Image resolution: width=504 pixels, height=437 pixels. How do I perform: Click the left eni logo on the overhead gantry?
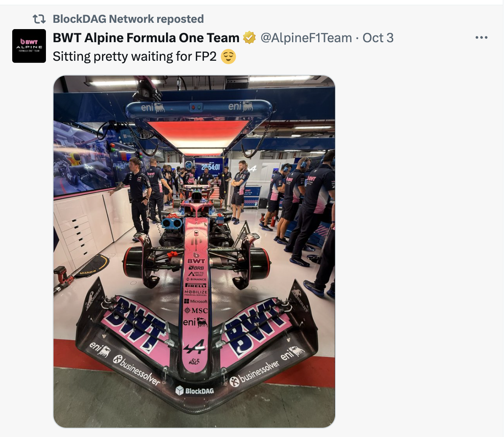click(153, 107)
